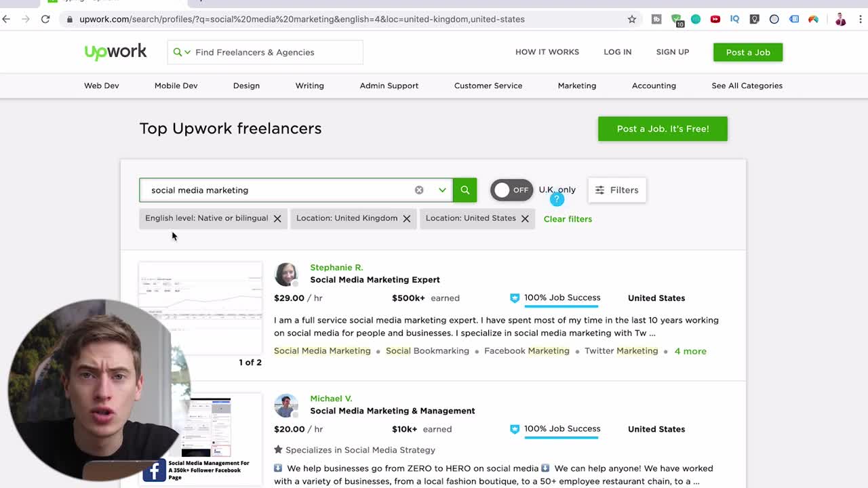Click the header Post a Job button
The image size is (868, 488).
click(x=748, y=52)
